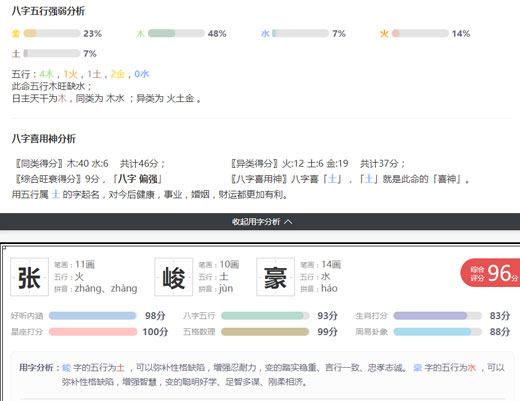Screen dimensions: 520x401
Task: Click the 生肖打分 83分 score bar
Action: pyautogui.click(x=438, y=316)
